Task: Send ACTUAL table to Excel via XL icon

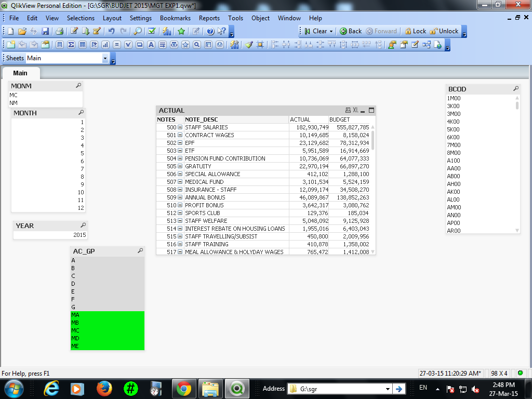Action: click(355, 110)
